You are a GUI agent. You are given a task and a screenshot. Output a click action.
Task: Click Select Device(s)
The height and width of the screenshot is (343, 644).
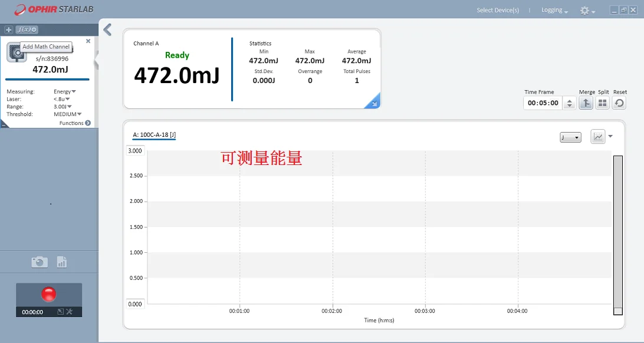tap(498, 10)
